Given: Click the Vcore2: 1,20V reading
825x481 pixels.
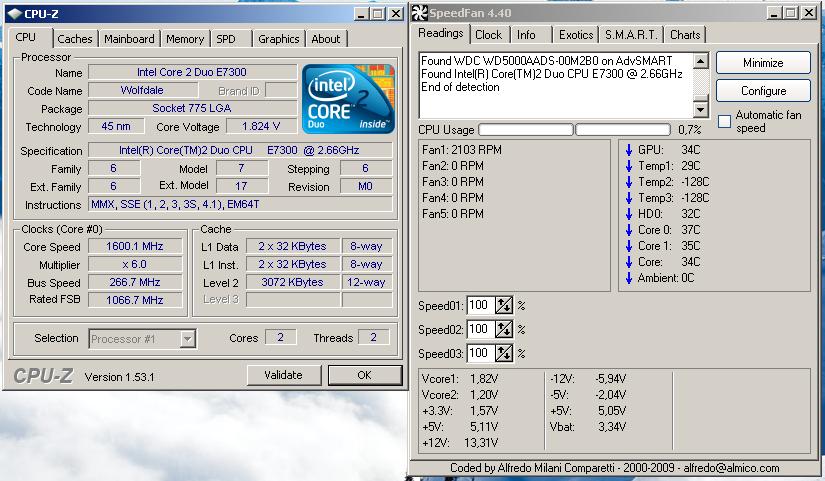Looking at the screenshot, I should tap(460, 395).
